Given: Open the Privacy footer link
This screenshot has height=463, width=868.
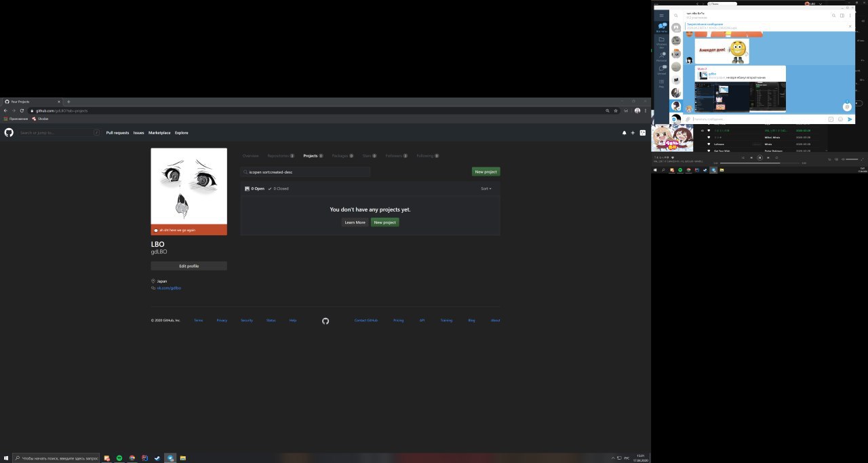Looking at the screenshot, I should click(x=222, y=321).
